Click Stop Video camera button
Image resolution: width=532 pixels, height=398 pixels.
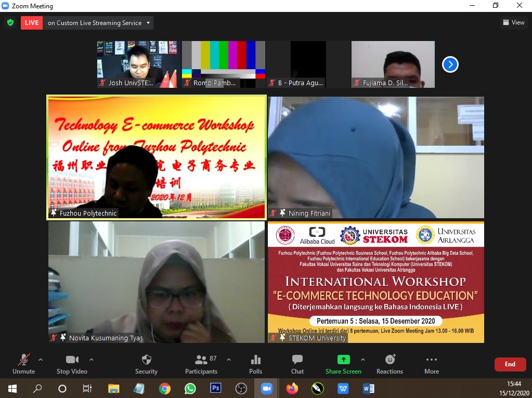click(72, 364)
